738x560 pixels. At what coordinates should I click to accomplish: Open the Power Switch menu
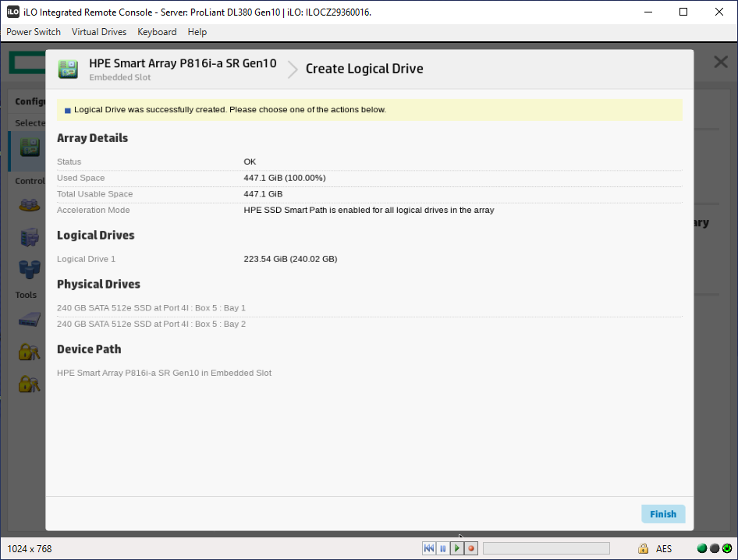(34, 32)
